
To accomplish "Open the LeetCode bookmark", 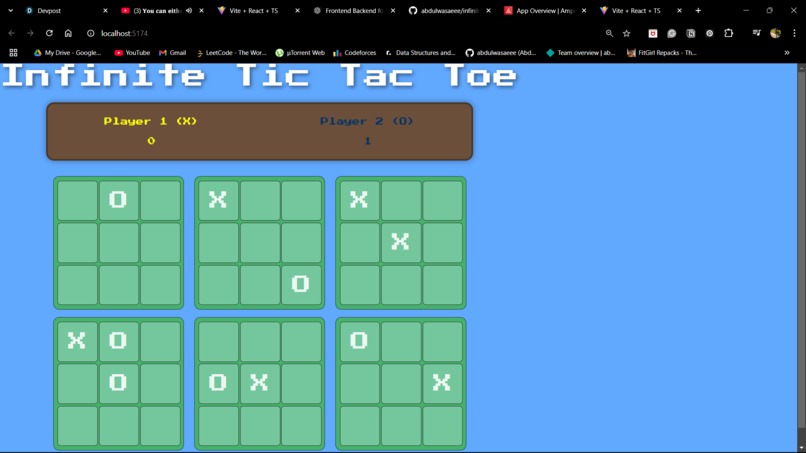I will click(231, 52).
